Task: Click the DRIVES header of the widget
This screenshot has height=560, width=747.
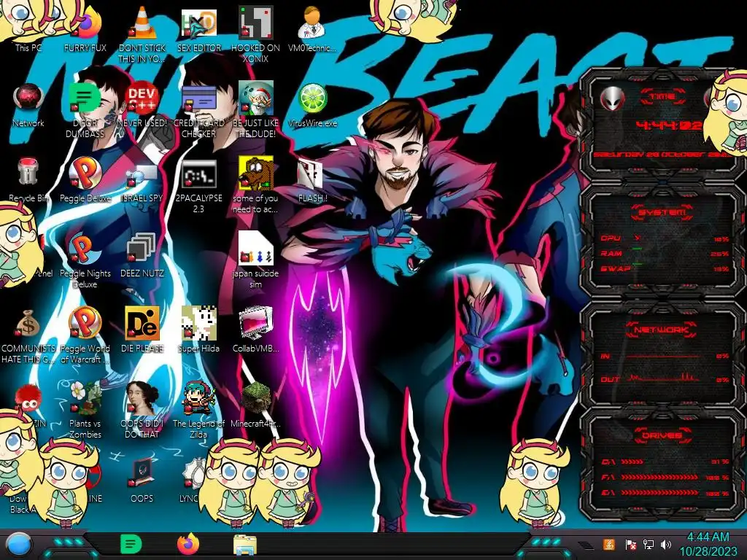Action: (662, 435)
